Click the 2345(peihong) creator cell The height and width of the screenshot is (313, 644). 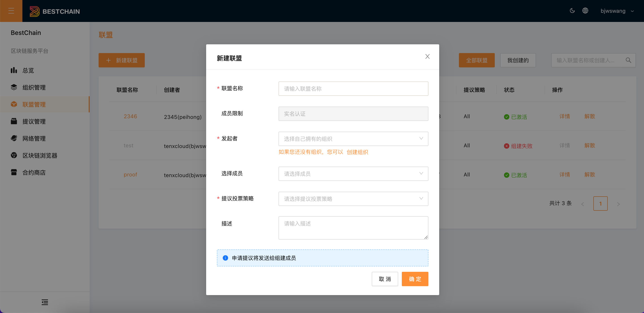182,117
